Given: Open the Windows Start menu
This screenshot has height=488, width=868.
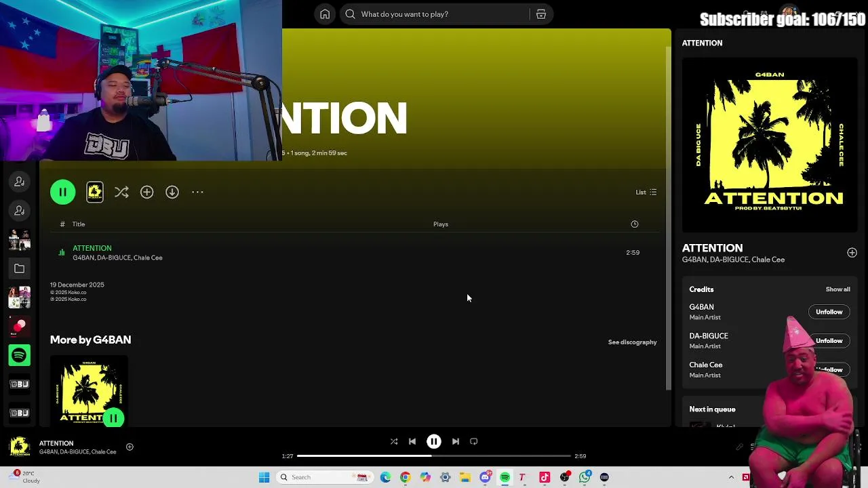Looking at the screenshot, I should pyautogui.click(x=264, y=477).
